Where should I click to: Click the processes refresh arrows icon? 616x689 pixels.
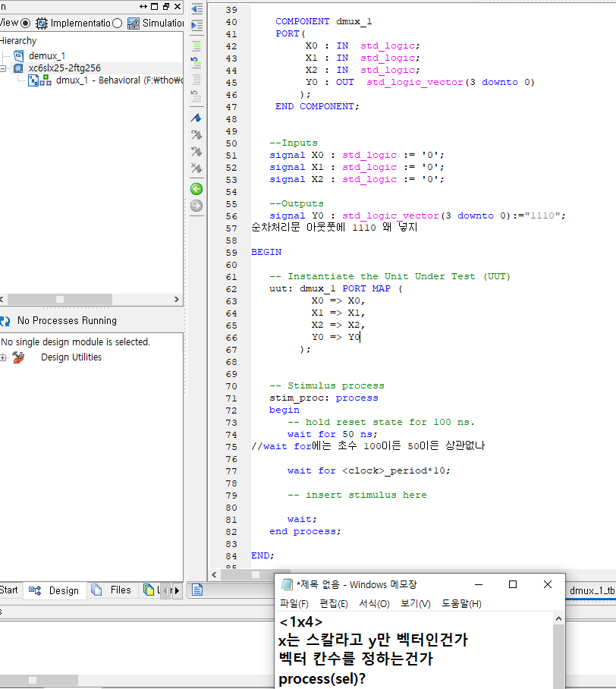pos(5,321)
